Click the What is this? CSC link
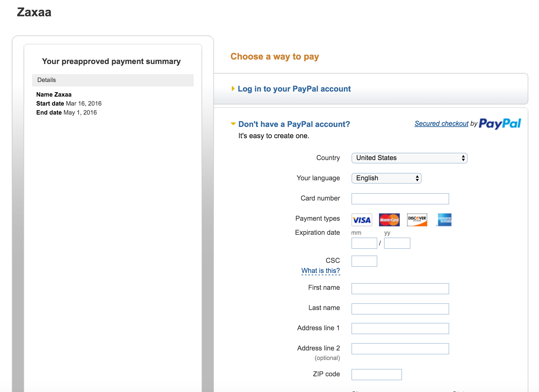The width and height of the screenshot is (539, 392). 320,271
